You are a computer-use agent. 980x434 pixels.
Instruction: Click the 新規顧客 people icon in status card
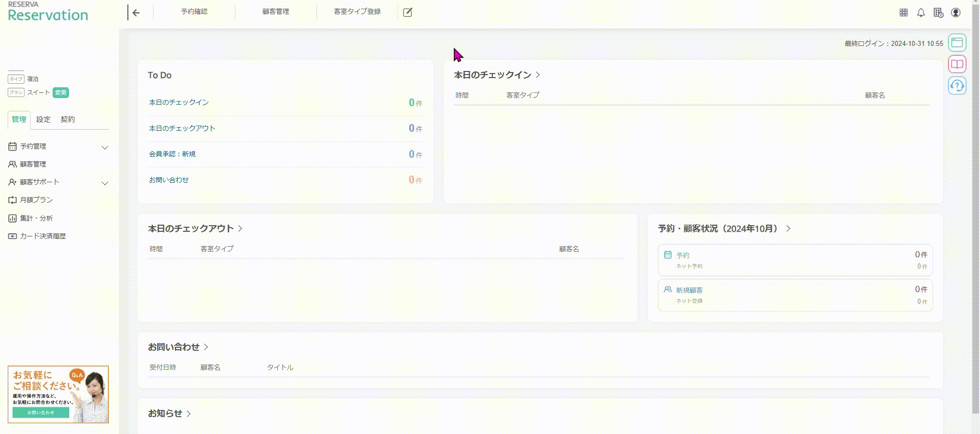[x=668, y=290]
